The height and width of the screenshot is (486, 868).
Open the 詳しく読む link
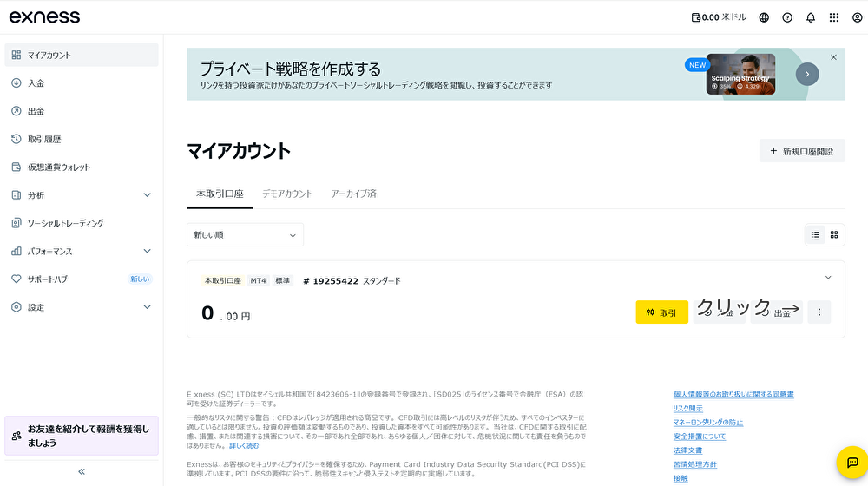244,445
